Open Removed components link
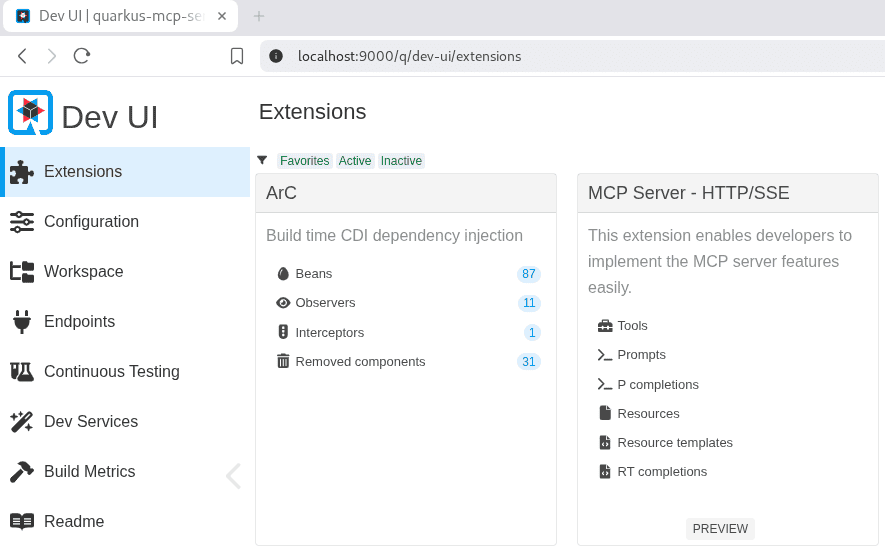The image size is (885, 553). click(360, 362)
